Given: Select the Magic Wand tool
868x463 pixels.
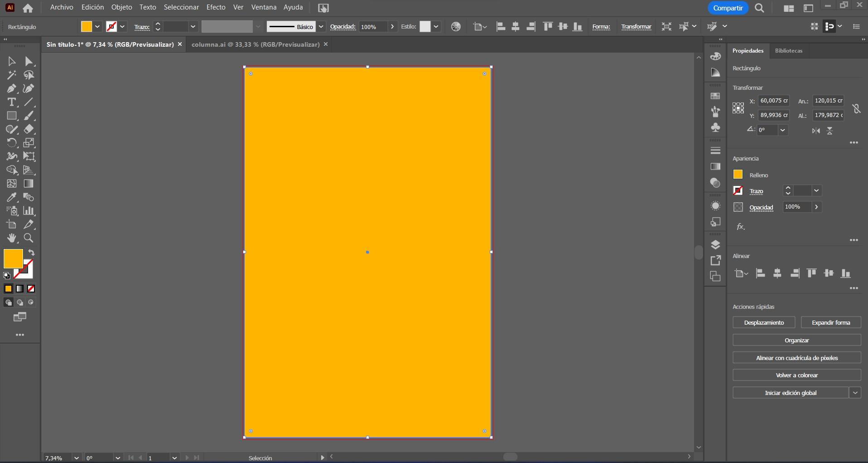Looking at the screenshot, I should [12, 75].
